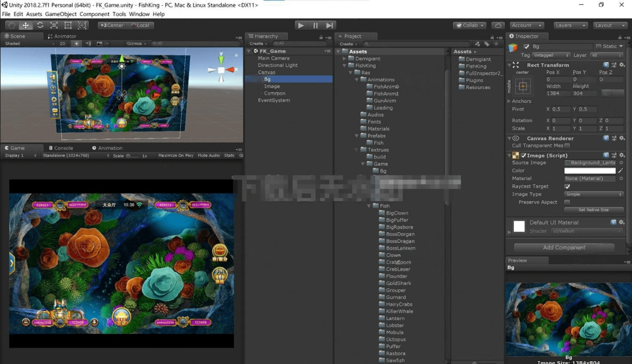Toggle 2D mode in the Scene view

click(x=63, y=44)
